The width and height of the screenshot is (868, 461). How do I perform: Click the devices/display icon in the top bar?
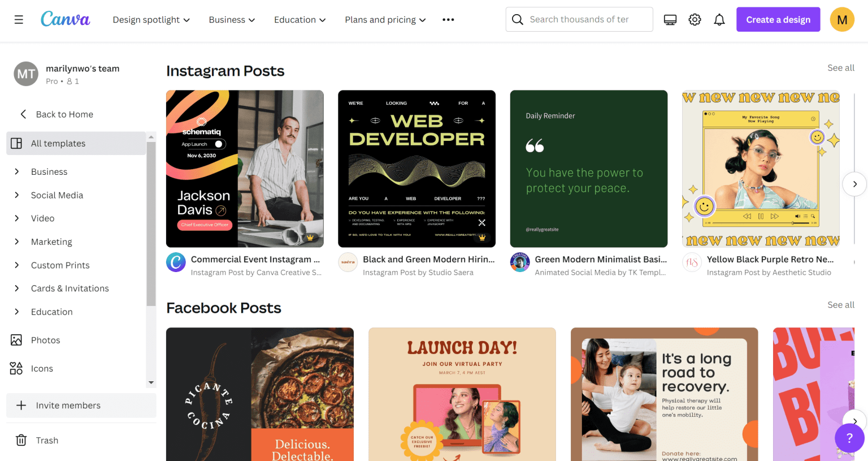coord(670,19)
